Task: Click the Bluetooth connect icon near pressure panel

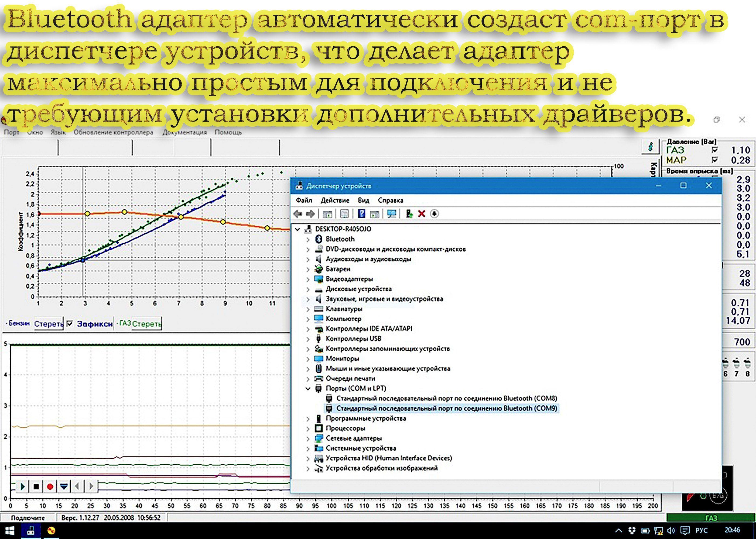Action: click(x=650, y=147)
